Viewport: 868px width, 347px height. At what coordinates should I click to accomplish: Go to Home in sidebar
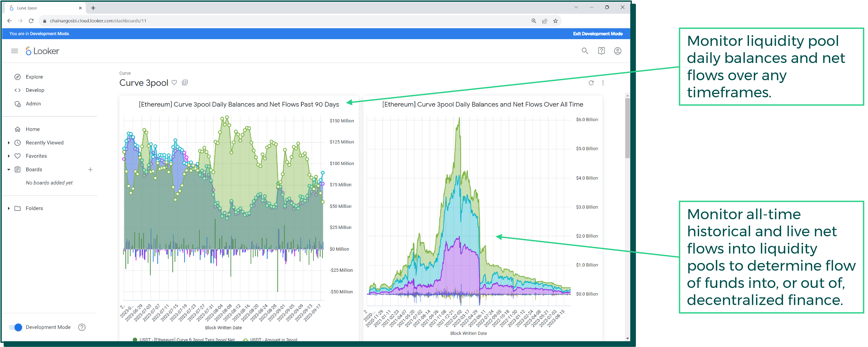click(32, 129)
